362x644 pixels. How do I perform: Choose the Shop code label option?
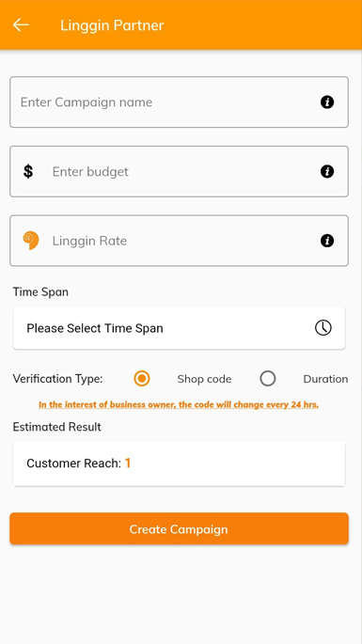[x=204, y=379]
